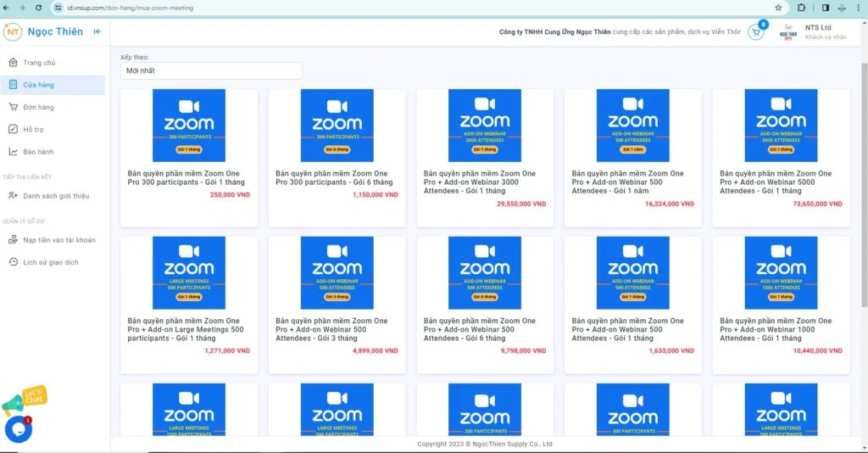
Task: Open browser extensions puzzle icon
Action: click(801, 8)
